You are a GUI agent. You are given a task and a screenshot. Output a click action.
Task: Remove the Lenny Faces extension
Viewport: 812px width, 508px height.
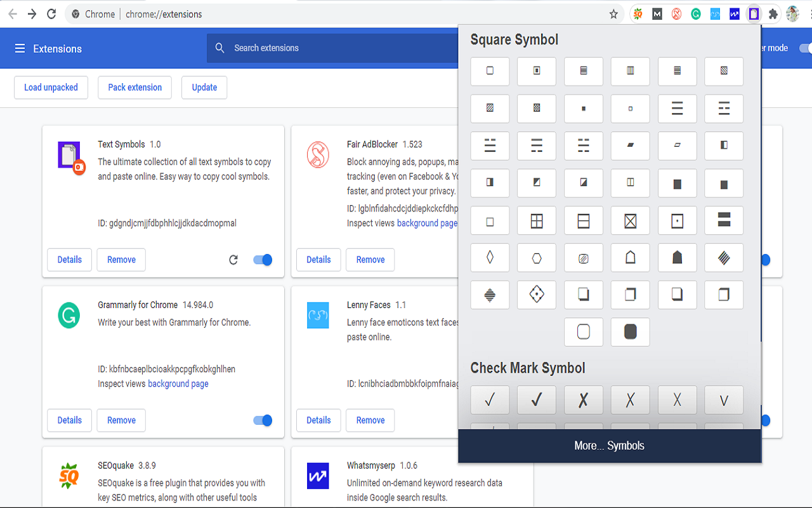pos(370,420)
